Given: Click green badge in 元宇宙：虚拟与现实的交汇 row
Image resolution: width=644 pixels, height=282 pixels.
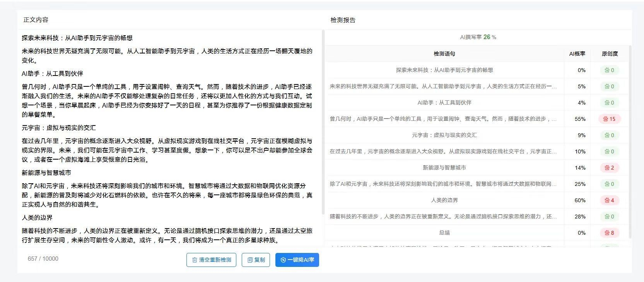Looking at the screenshot, I should 609,135.
